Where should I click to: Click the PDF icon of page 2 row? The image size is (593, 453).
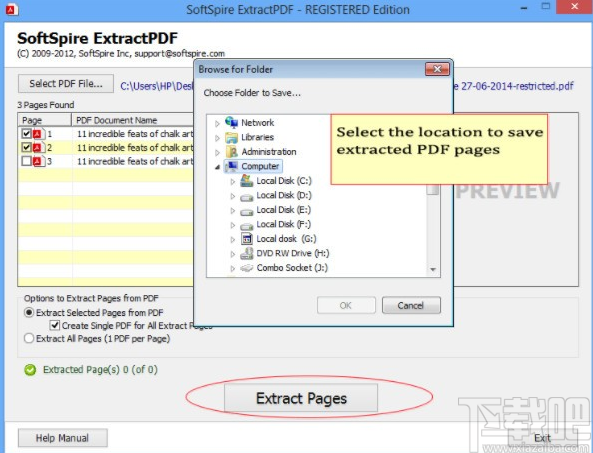[x=38, y=147]
